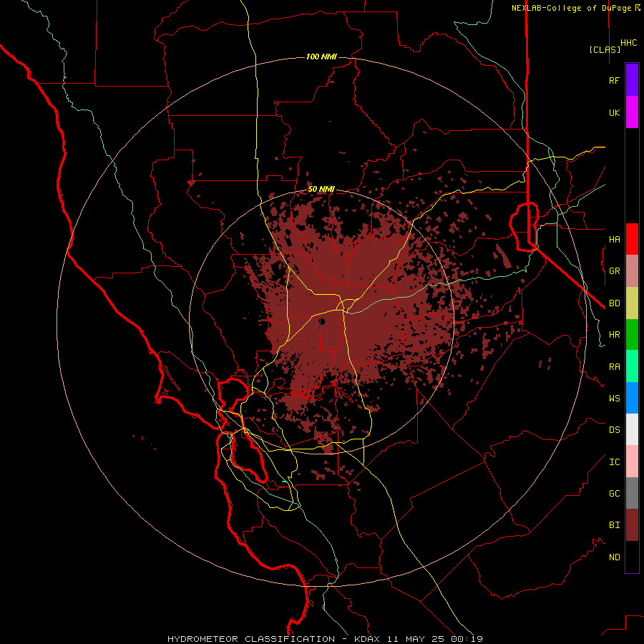Click the WS blue legend swatch
The width and height of the screenshot is (644, 644).
[x=632, y=398]
